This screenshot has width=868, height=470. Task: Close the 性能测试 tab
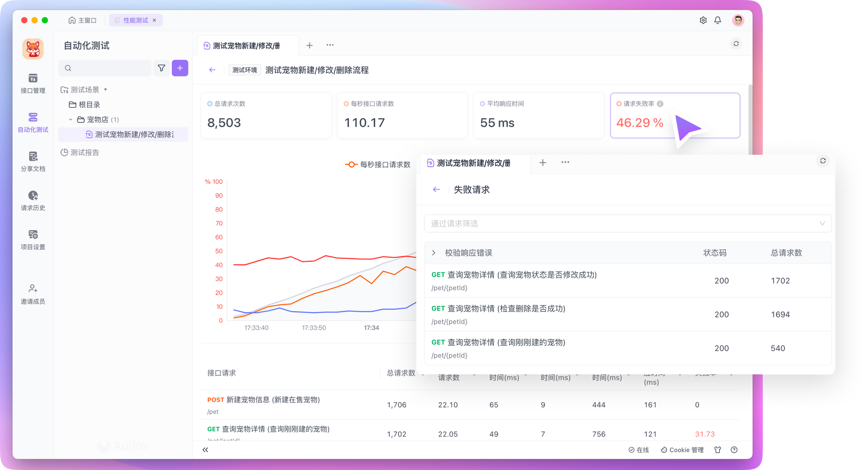[x=155, y=20]
